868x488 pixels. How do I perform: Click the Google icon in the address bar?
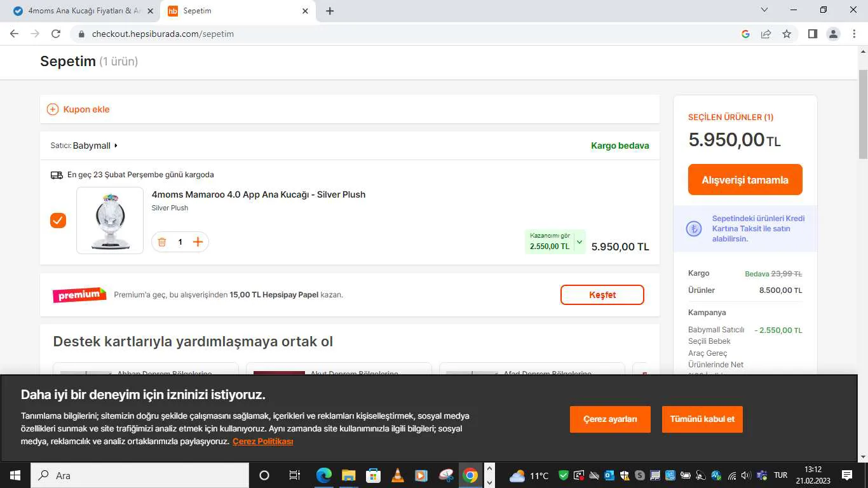746,34
